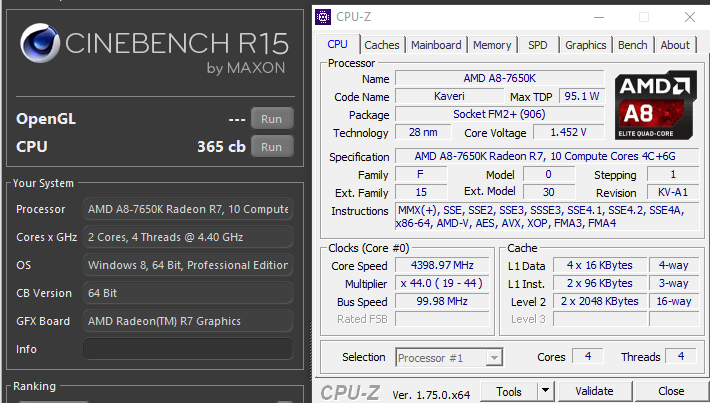This screenshot has height=403, width=710.
Task: Minimize the CPU-Z window
Action: tap(598, 16)
